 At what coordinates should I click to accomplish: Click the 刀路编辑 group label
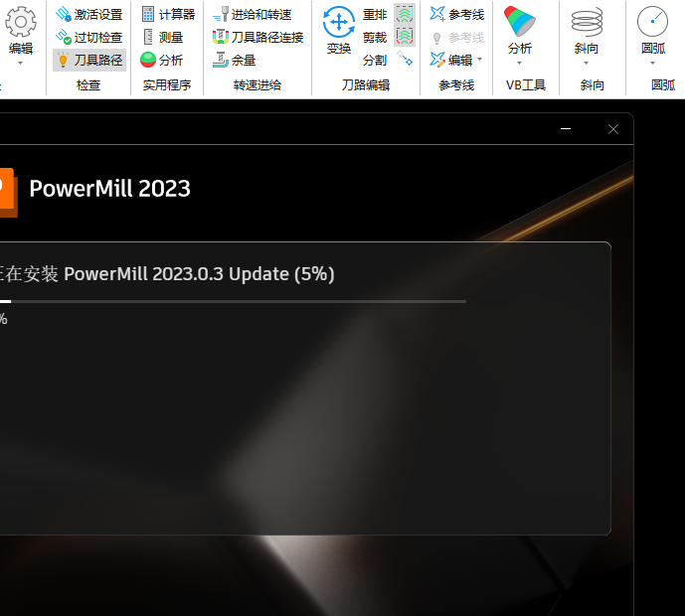pos(366,85)
